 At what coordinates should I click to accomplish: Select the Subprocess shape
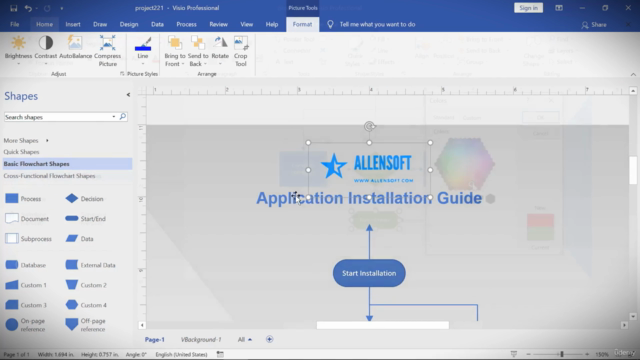coord(28,239)
